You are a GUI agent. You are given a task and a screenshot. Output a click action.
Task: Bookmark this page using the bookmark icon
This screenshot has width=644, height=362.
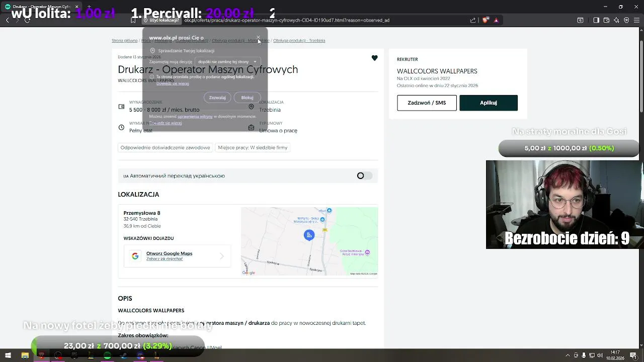pos(133,20)
